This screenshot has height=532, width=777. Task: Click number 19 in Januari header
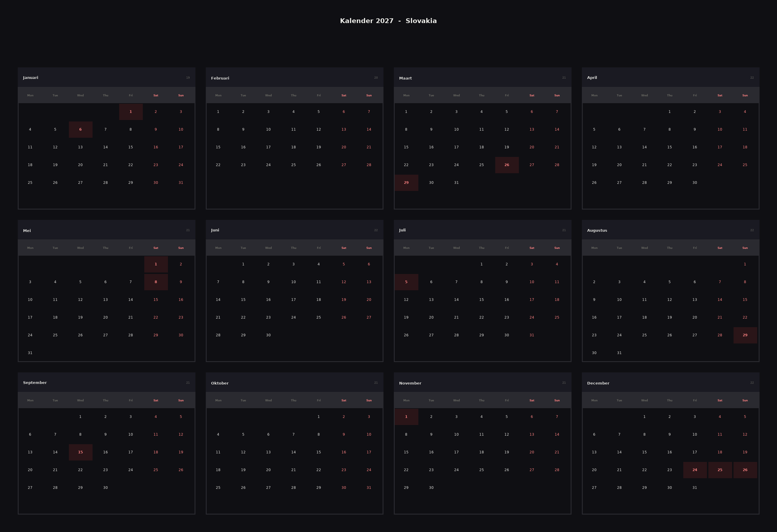coord(188,77)
